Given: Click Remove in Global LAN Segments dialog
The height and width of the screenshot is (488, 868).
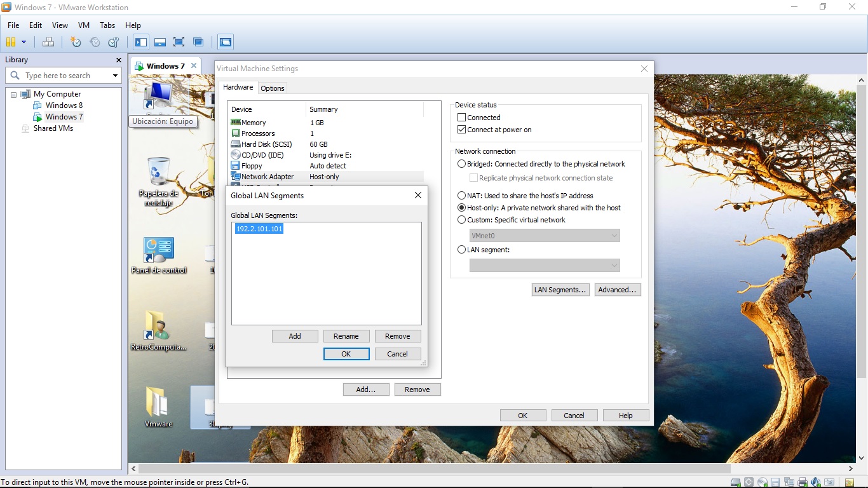Looking at the screenshot, I should click(398, 336).
